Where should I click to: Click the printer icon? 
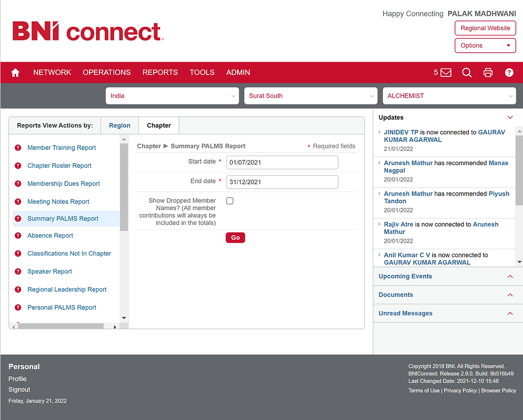coord(488,73)
